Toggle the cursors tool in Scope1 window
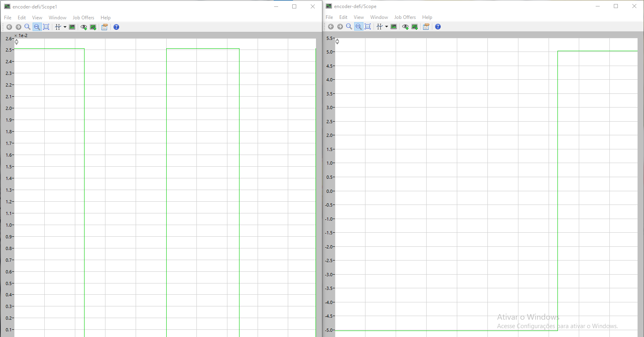 [x=58, y=27]
